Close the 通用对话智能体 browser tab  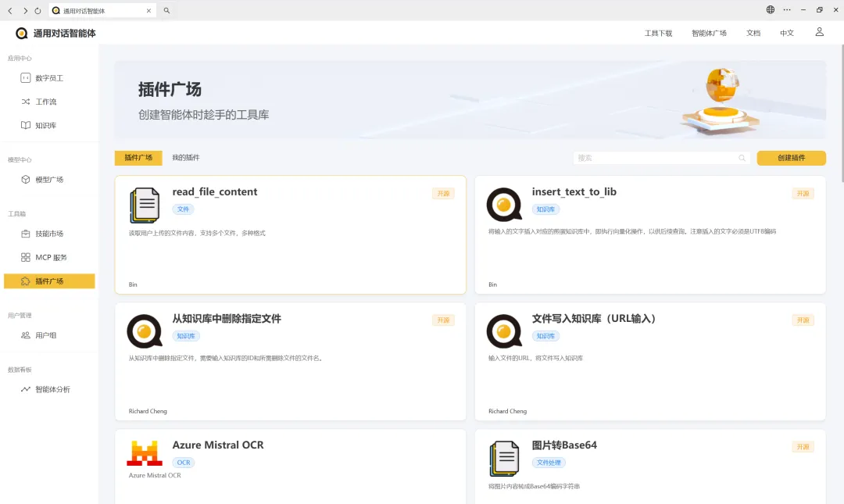tap(148, 11)
